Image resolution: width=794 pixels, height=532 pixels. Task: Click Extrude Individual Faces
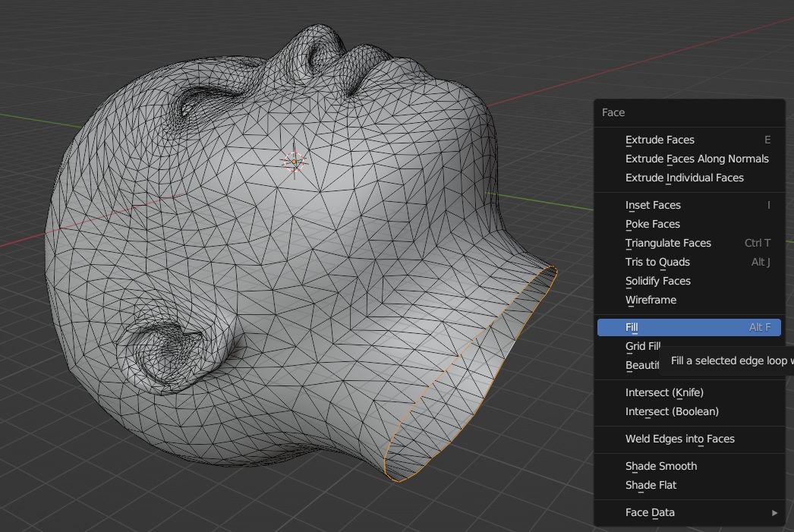(684, 178)
